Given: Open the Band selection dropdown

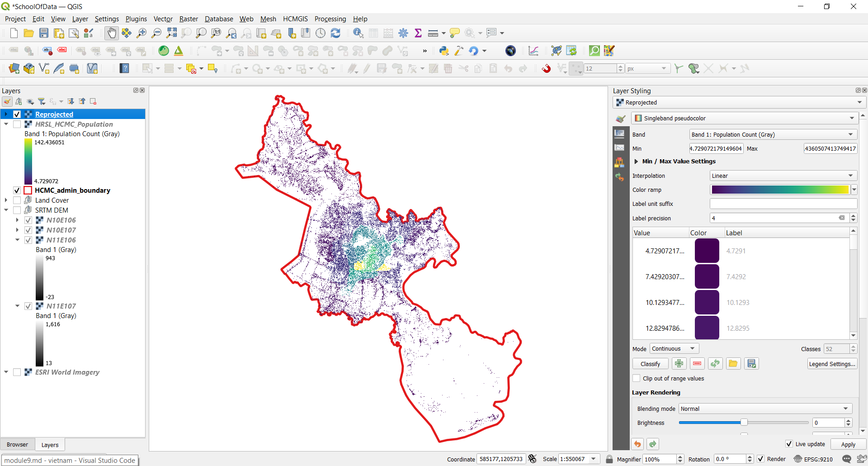Looking at the screenshot, I should [773, 134].
